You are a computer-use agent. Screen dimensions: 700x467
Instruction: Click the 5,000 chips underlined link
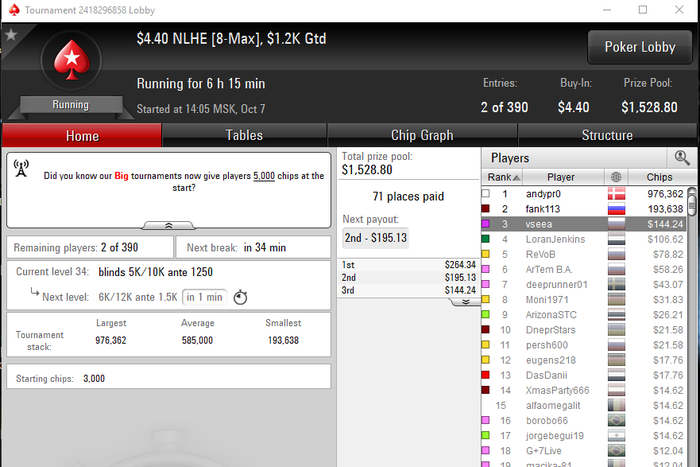264,176
